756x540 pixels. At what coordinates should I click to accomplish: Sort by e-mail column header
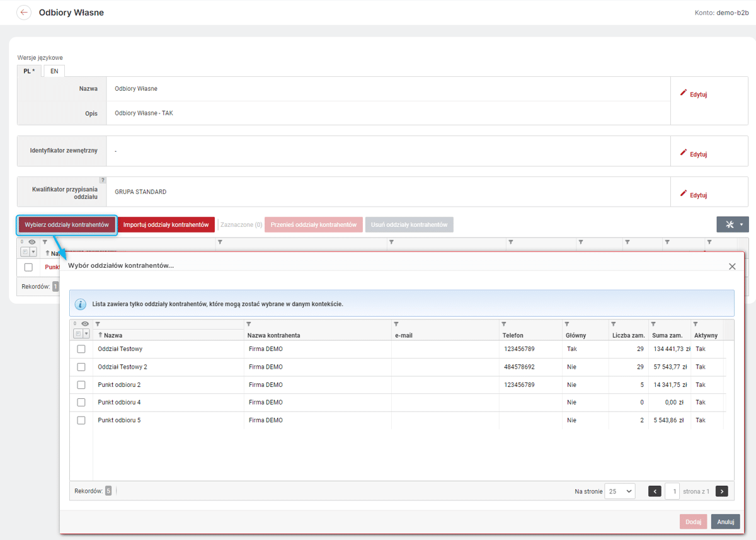click(403, 335)
